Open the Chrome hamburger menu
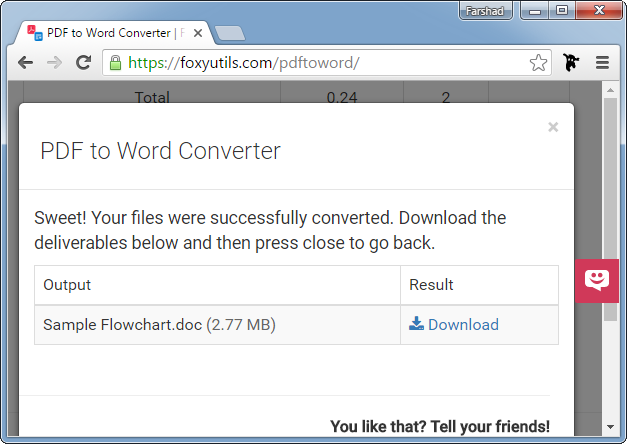Screen dimensions: 627x444 [602, 63]
